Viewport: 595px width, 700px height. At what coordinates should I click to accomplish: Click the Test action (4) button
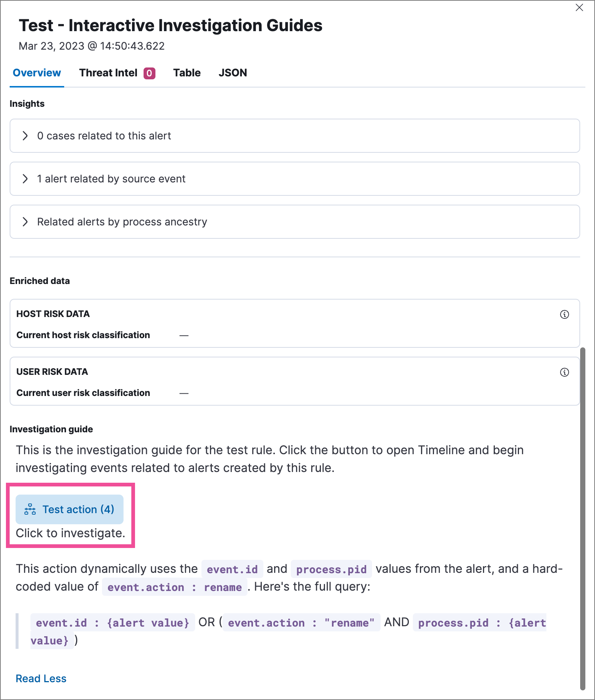pyautogui.click(x=69, y=509)
